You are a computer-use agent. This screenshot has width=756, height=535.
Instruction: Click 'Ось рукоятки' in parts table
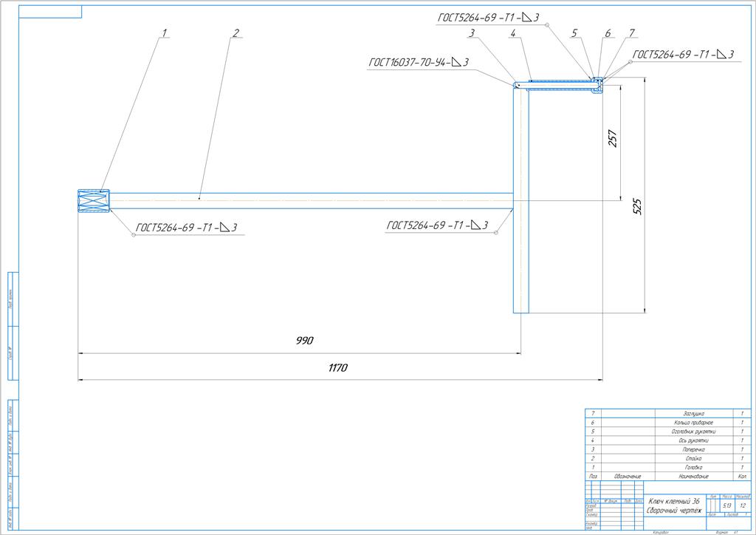(x=693, y=440)
